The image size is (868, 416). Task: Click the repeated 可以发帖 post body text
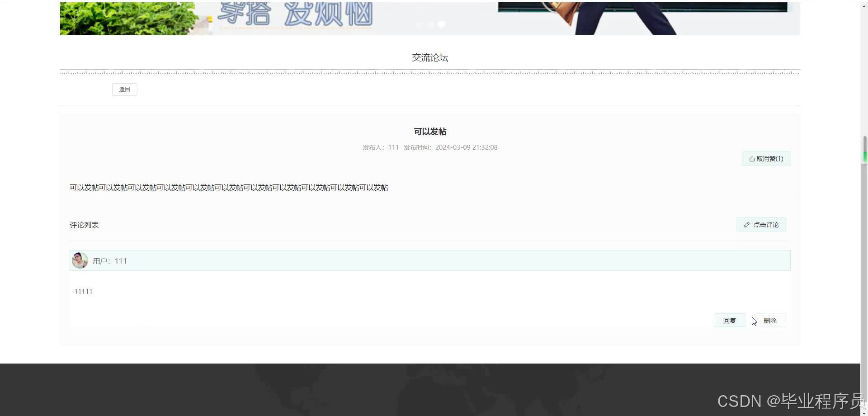(x=229, y=188)
